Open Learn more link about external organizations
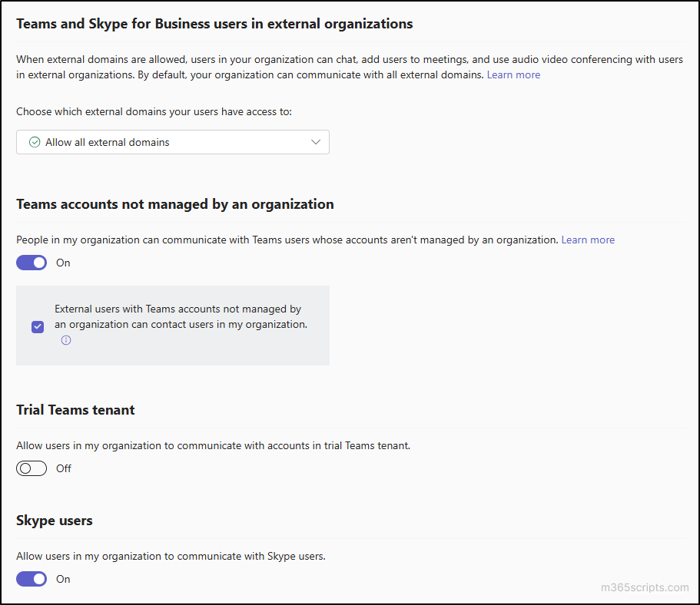Screen dimensions: 700x605 513,74
